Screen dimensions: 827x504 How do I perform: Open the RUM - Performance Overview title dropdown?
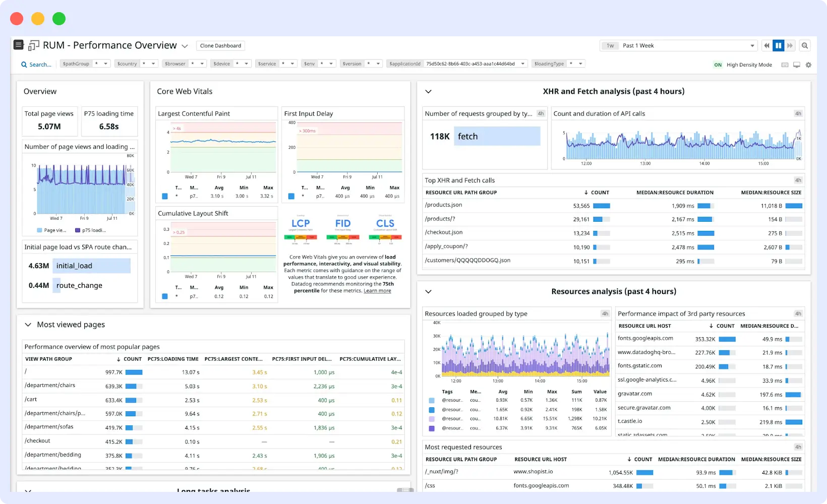pyautogui.click(x=185, y=45)
